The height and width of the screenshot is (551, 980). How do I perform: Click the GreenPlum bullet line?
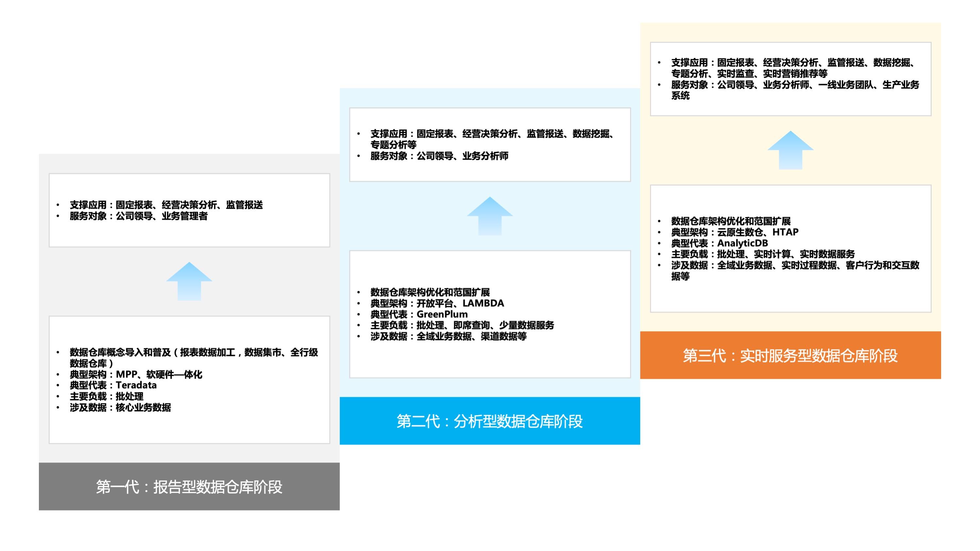tap(419, 314)
